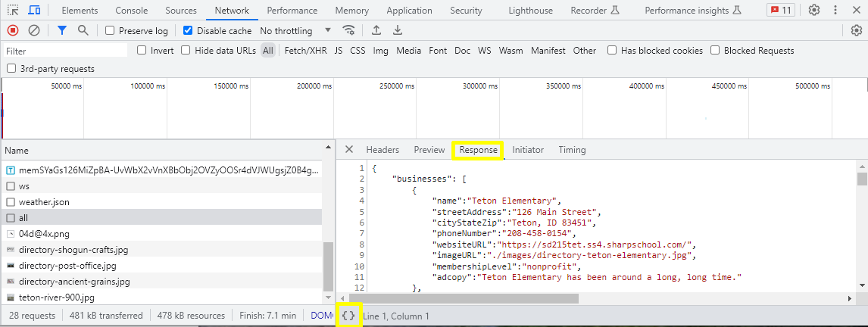The height and width of the screenshot is (327, 868).
Task: Stop recording network log
Action: (13, 30)
